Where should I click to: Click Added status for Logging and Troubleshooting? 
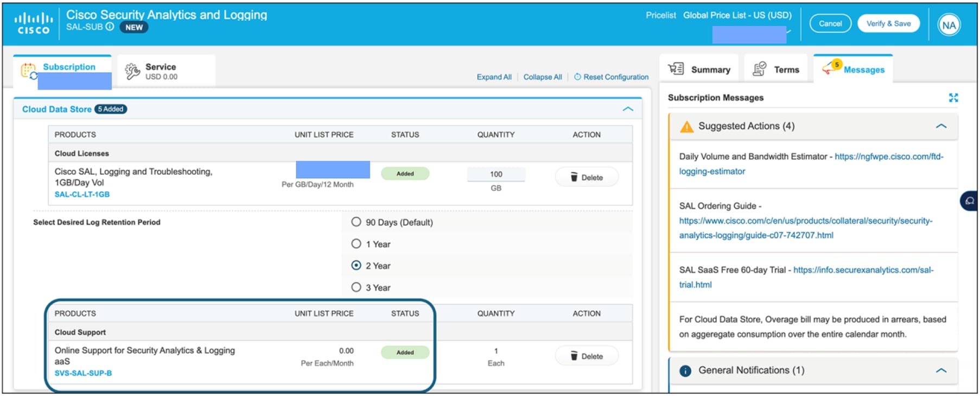(x=405, y=174)
